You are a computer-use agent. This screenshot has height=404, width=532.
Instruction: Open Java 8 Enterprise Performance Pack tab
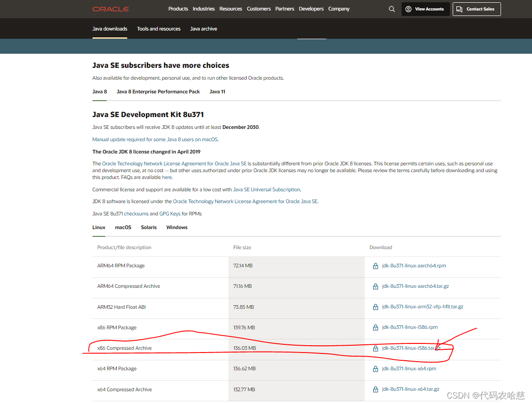point(158,92)
